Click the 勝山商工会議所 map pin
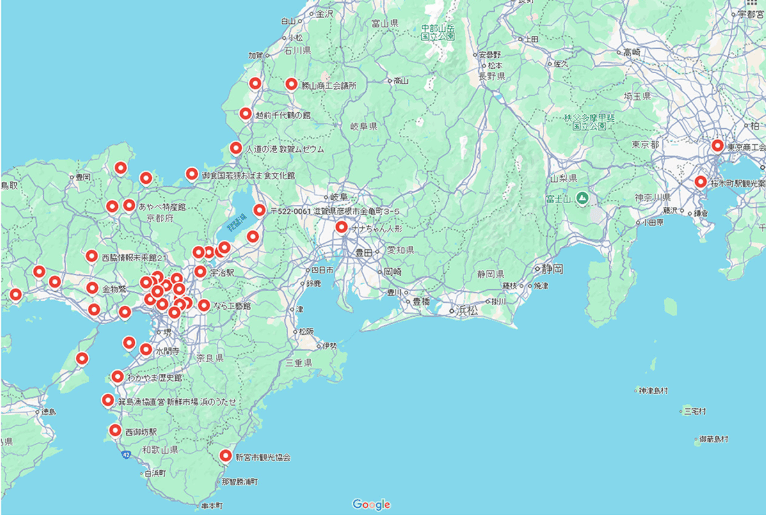This screenshot has height=515, width=766. click(291, 85)
